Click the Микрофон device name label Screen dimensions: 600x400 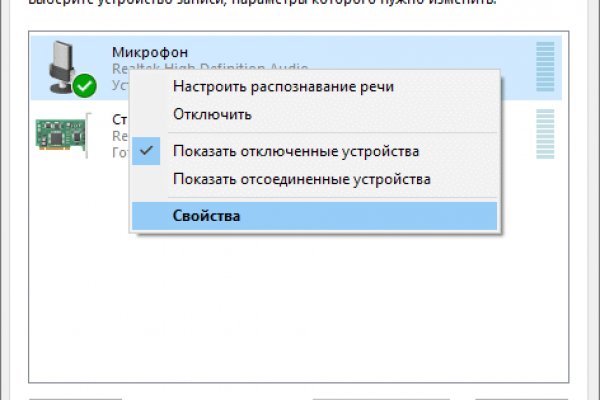click(x=149, y=51)
